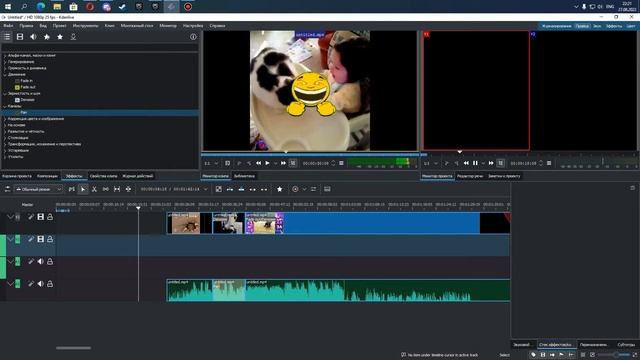This screenshot has height=360, width=640.
Task: Click snap icon in bottom status bar
Action: click(571, 355)
